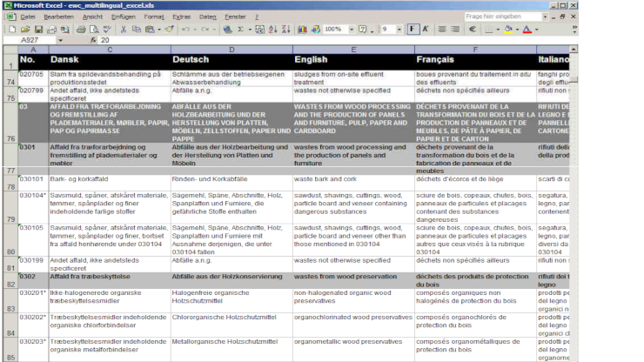Open the Einfügen menu

point(123,17)
